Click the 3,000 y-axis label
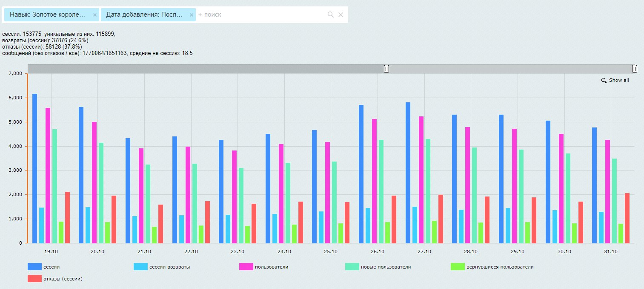This screenshot has height=289, width=644. [x=15, y=170]
